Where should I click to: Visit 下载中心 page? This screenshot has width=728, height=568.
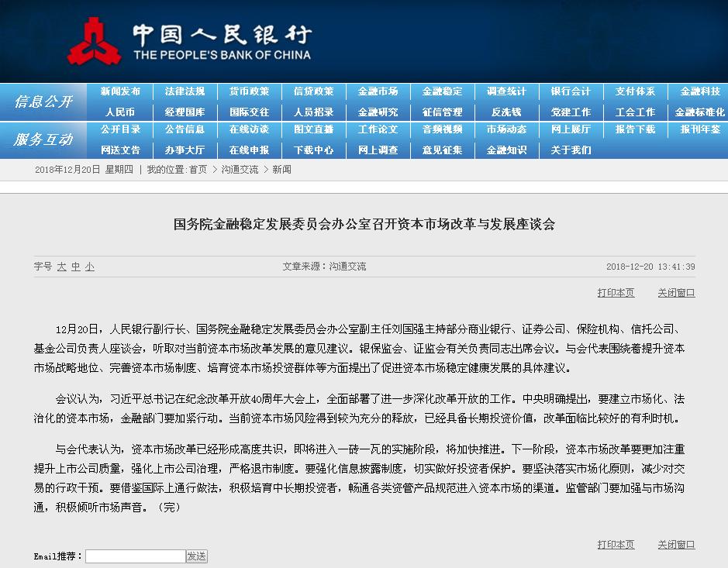click(x=313, y=150)
